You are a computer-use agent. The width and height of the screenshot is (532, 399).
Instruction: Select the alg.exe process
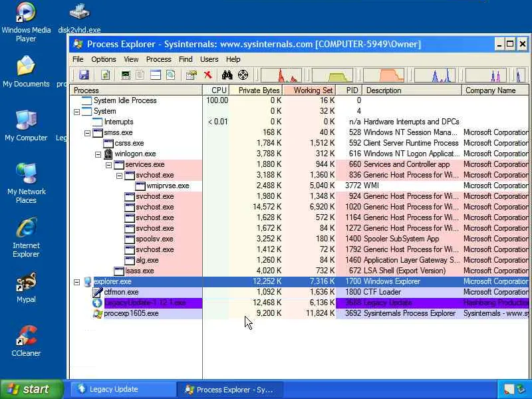[x=299, y=261]
